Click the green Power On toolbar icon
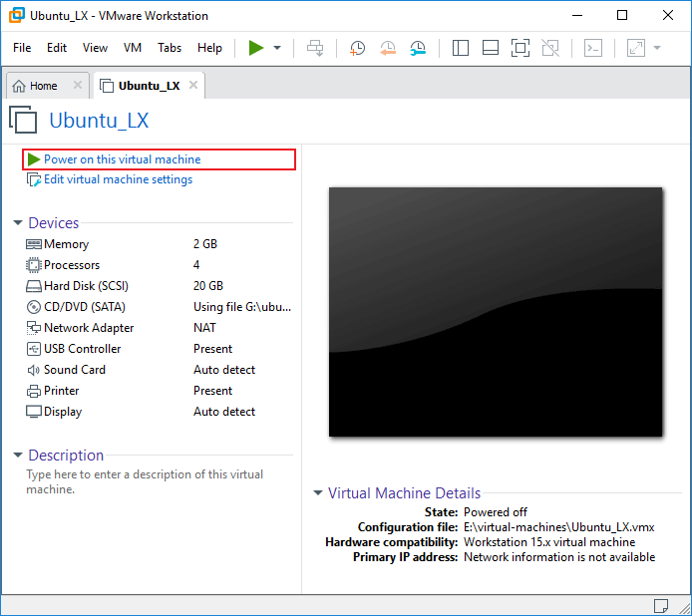Image resolution: width=692 pixels, height=616 pixels. [x=256, y=48]
